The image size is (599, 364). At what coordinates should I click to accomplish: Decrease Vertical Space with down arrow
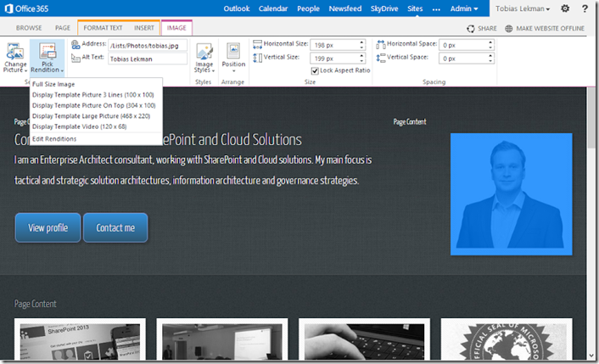[x=490, y=61]
